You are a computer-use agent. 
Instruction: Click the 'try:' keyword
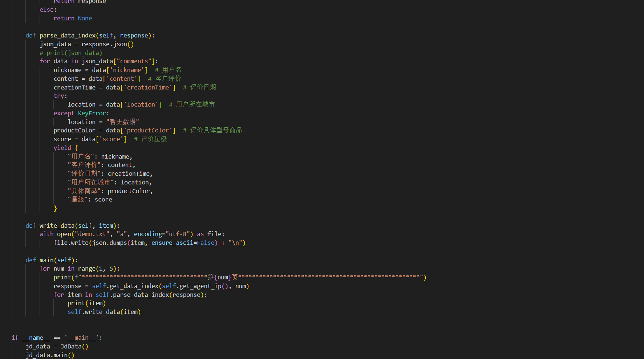(x=60, y=96)
